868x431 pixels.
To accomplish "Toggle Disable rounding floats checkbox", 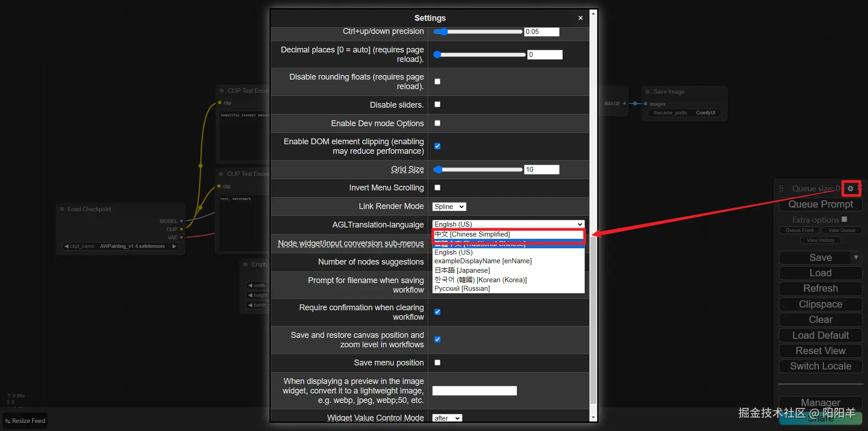I will 437,81.
